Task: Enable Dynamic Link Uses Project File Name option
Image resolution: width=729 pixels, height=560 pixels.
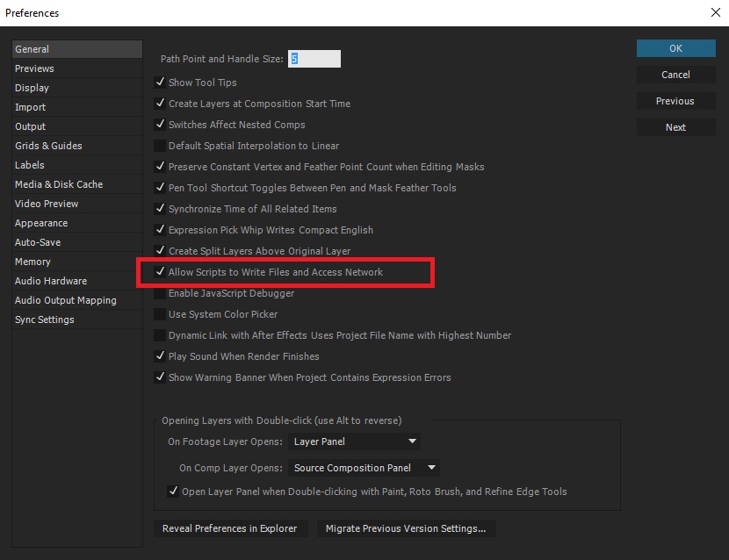Action: 160,335
